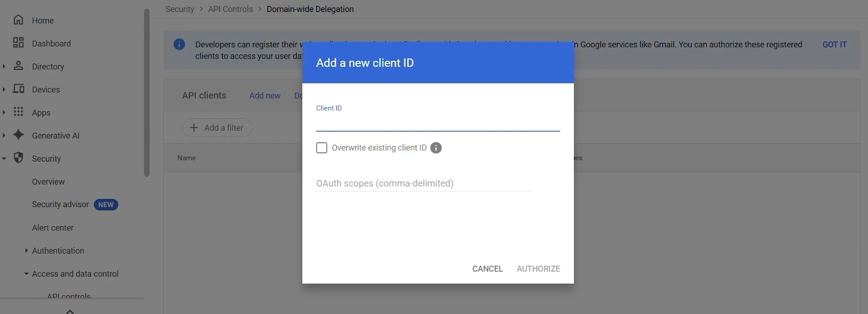Focus OAuth scopes comma-delimited field
The image size is (868, 314).
coord(424,183)
